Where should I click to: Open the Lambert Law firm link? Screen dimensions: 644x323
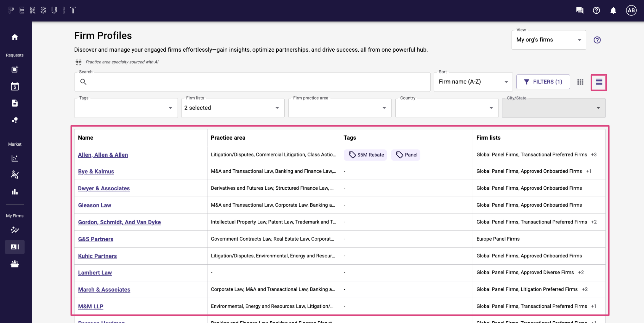(95, 273)
